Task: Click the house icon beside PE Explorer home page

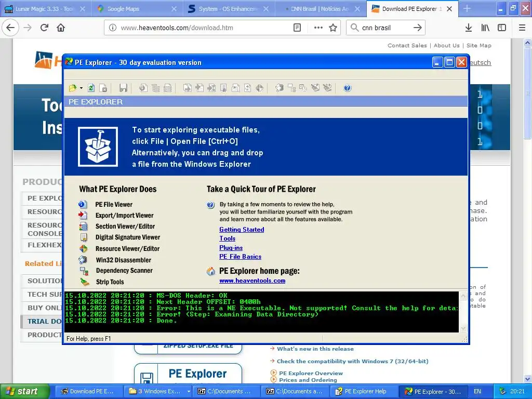Action: 211,271
